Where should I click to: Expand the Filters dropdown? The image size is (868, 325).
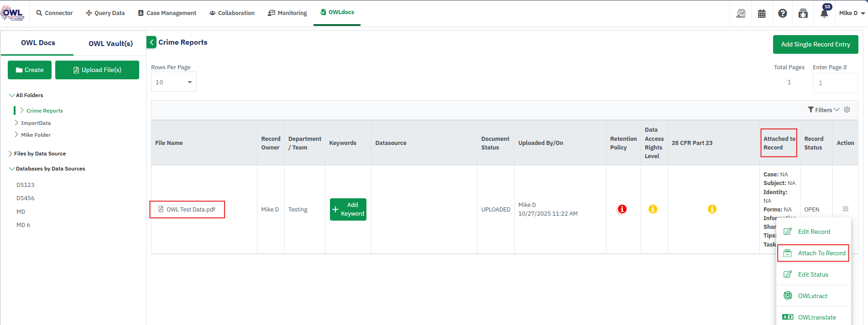point(823,110)
